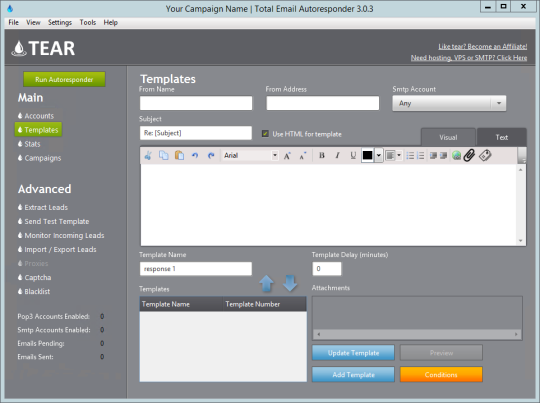The width and height of the screenshot is (540, 403).
Task: Open the Tools menu
Action: pos(87,22)
